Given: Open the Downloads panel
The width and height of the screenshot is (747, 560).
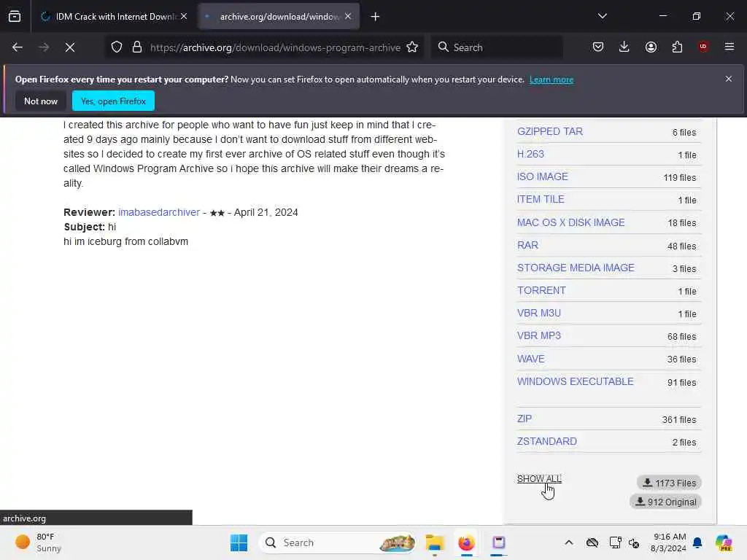Looking at the screenshot, I should tap(624, 47).
